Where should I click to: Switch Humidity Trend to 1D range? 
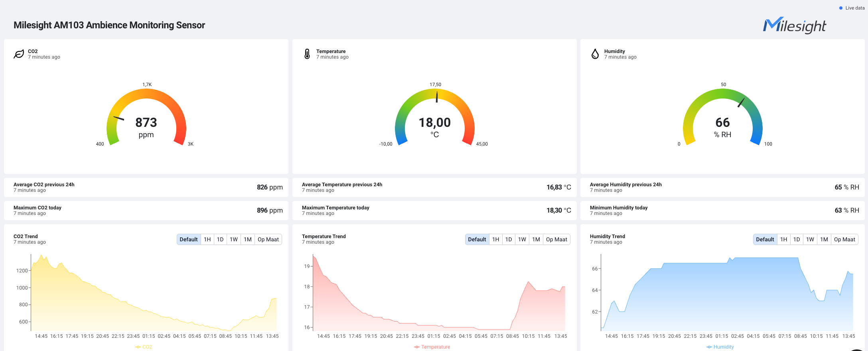[797, 239]
